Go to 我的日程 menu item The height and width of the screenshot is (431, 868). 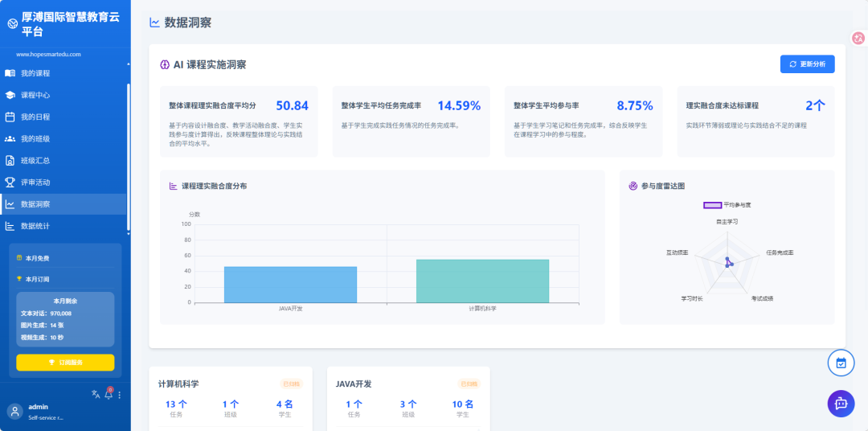pyautogui.click(x=63, y=117)
